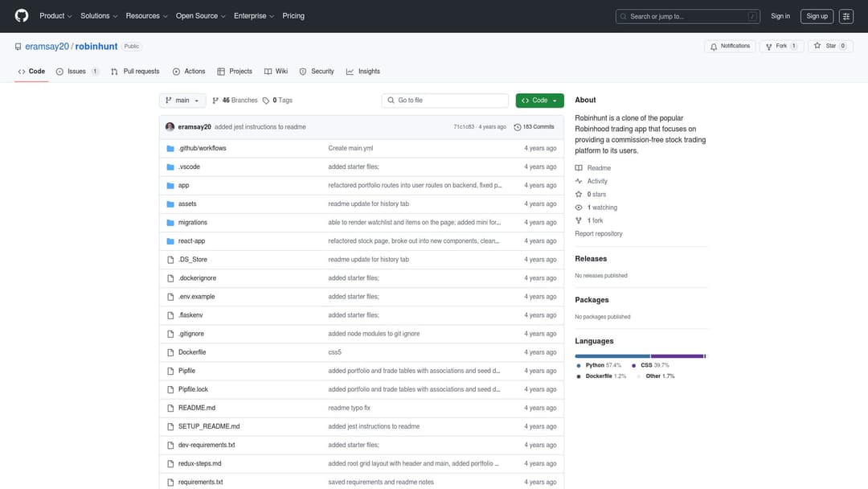Click the eramsay20 avatar in commit bar
This screenshot has width=868, height=489.
[x=170, y=127]
